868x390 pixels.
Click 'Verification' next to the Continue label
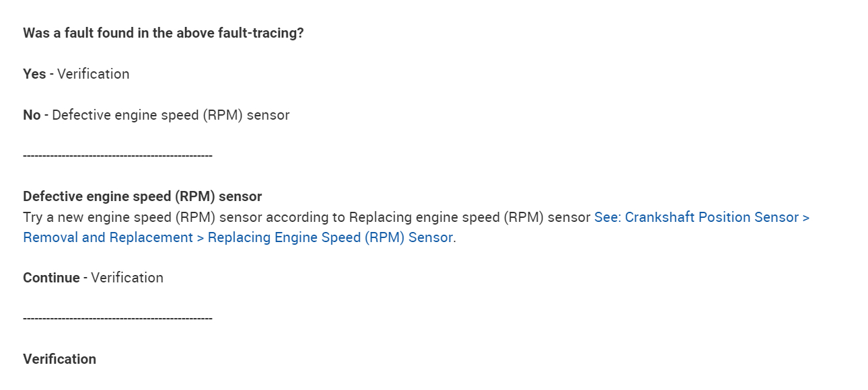coord(127,278)
